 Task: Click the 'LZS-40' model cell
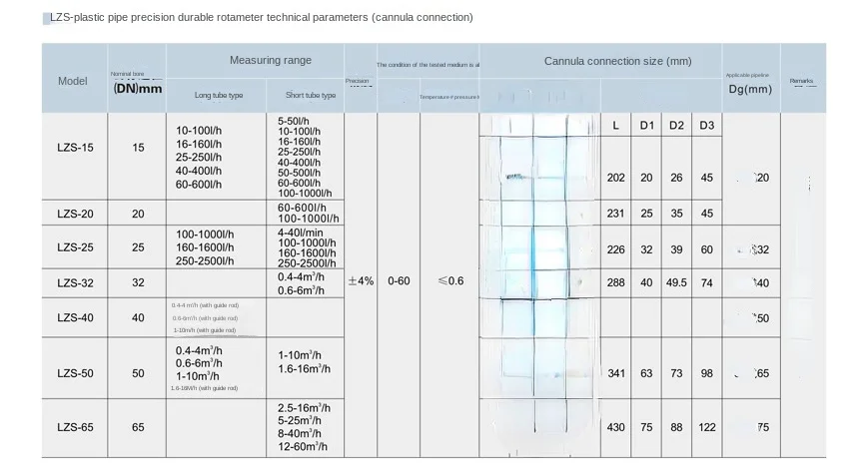point(75,318)
